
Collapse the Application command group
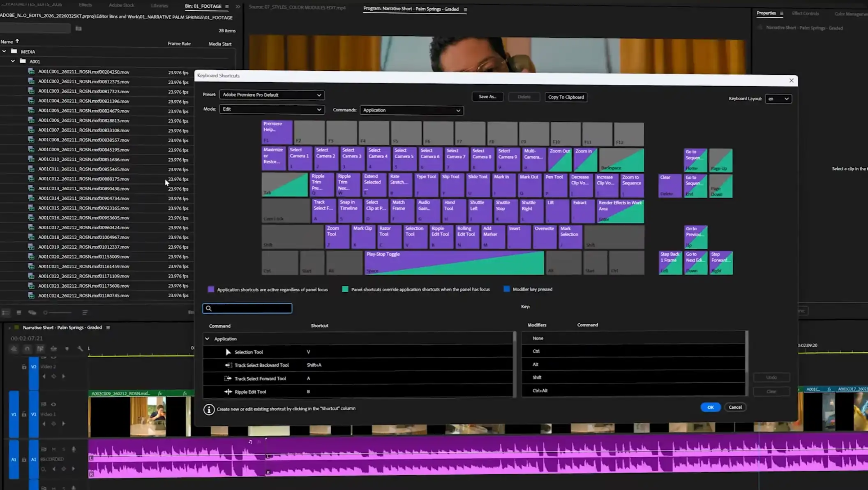click(x=207, y=339)
